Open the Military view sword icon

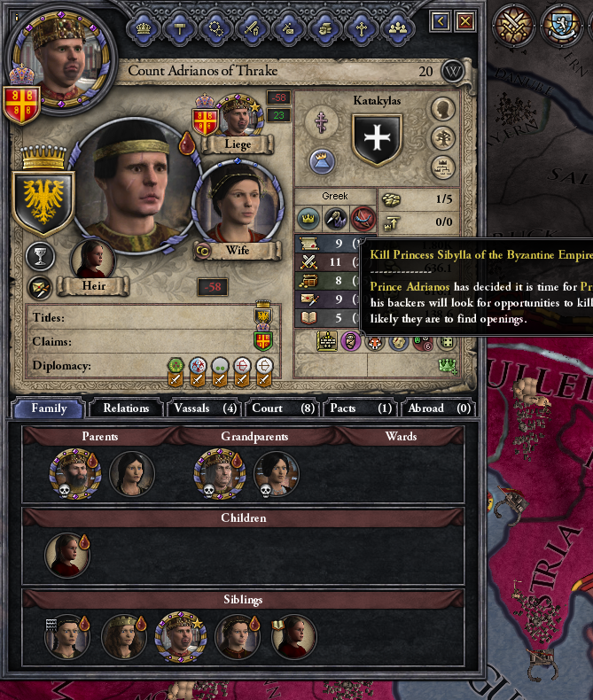(x=253, y=28)
